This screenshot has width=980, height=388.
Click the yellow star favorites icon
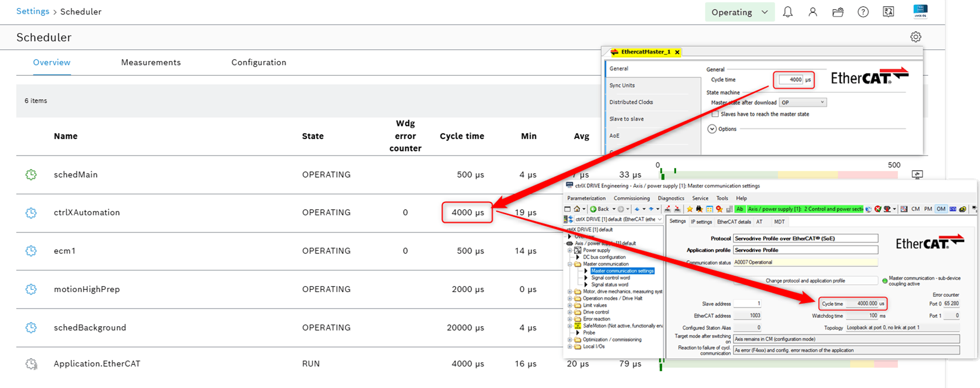click(689, 209)
